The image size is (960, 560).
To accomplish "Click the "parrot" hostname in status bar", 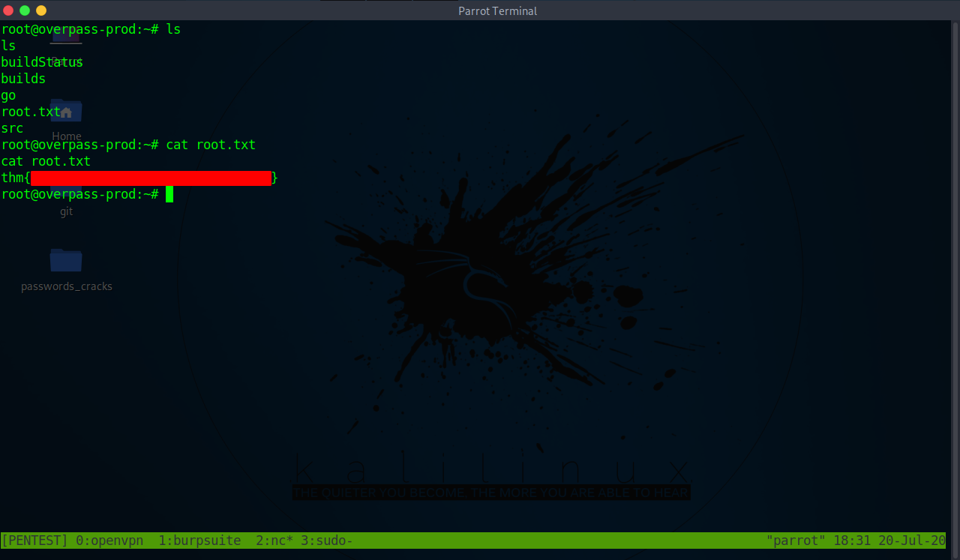I will point(796,541).
